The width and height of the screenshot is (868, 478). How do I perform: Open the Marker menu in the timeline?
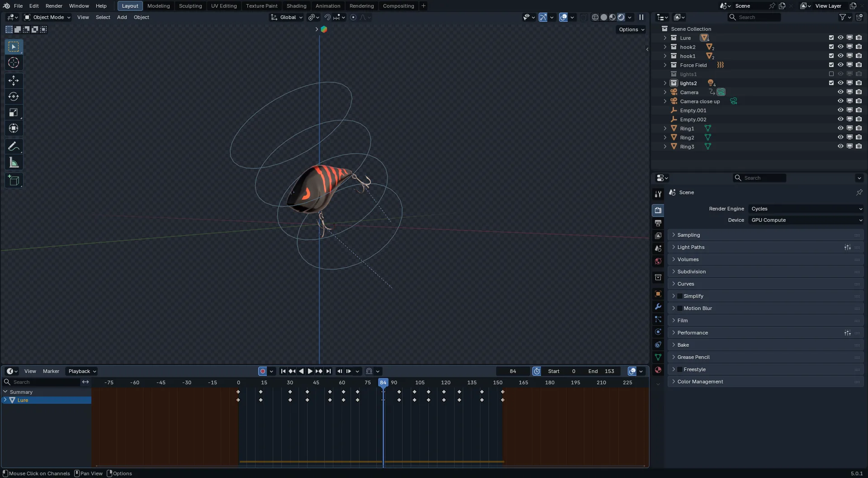pos(51,371)
